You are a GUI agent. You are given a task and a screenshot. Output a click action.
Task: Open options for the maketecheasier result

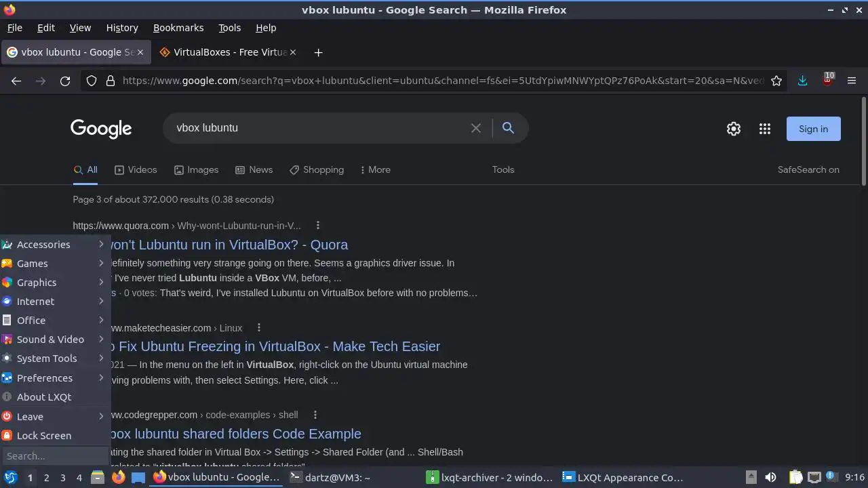(x=258, y=328)
